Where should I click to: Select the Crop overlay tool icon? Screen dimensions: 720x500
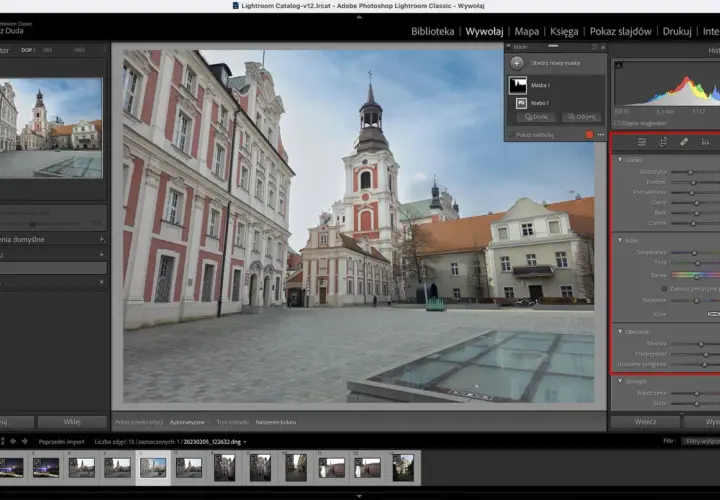click(663, 142)
